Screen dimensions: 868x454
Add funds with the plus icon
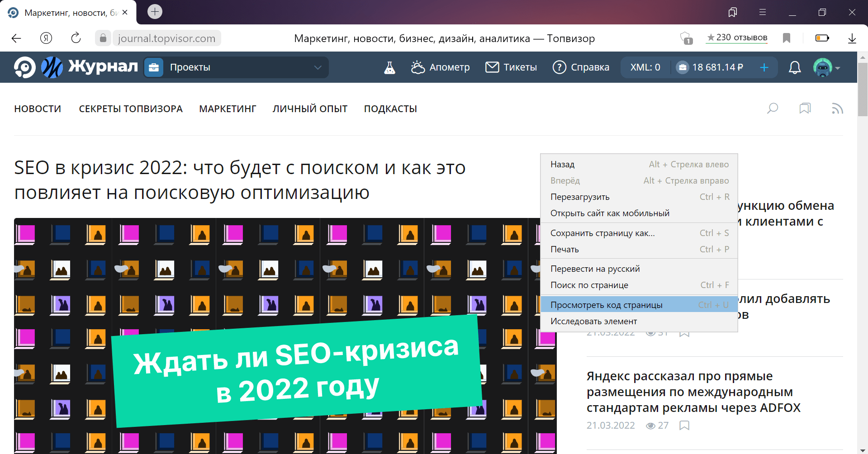(x=764, y=67)
